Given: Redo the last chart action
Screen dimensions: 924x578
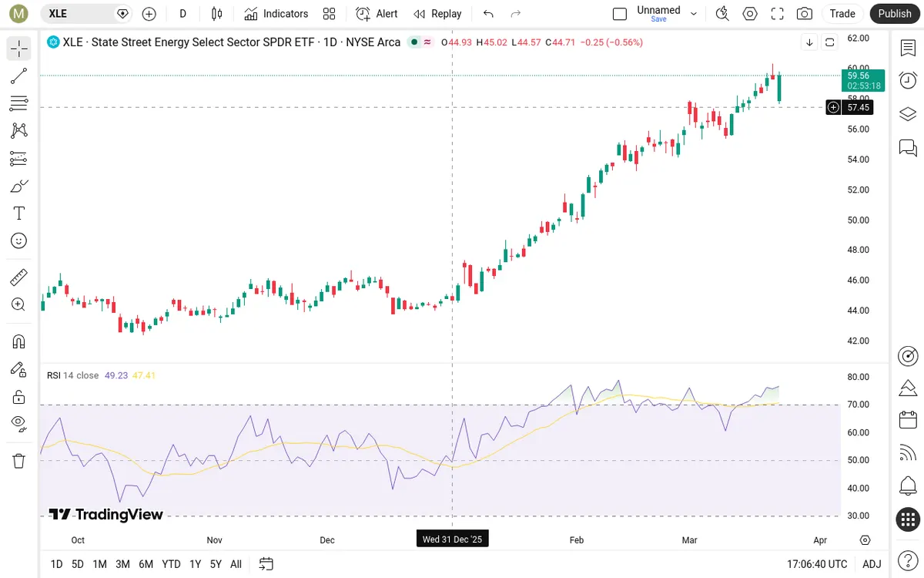Looking at the screenshot, I should point(516,14).
